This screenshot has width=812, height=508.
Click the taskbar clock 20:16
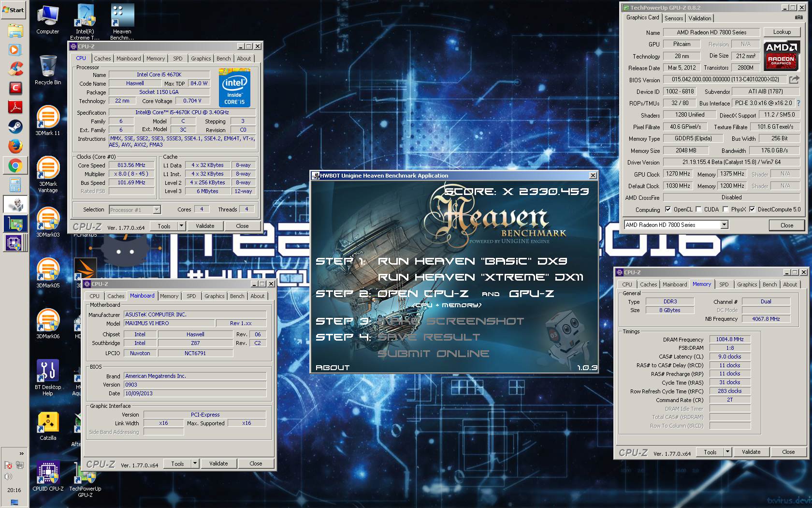click(14, 490)
